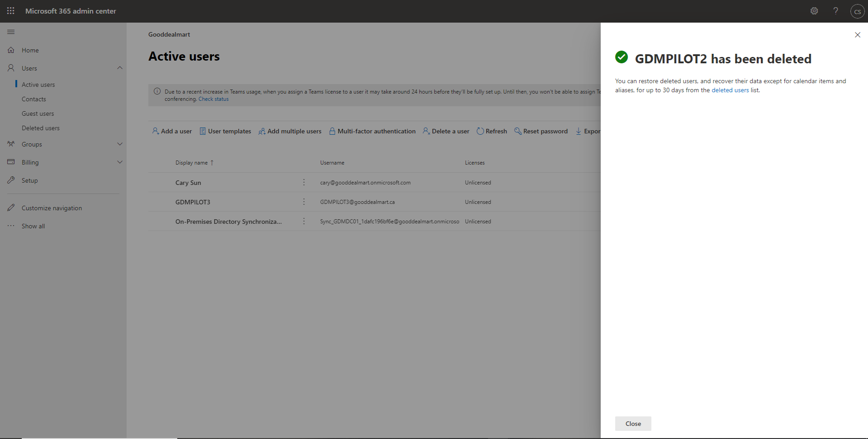Open Guest users in navigation

(x=38, y=113)
